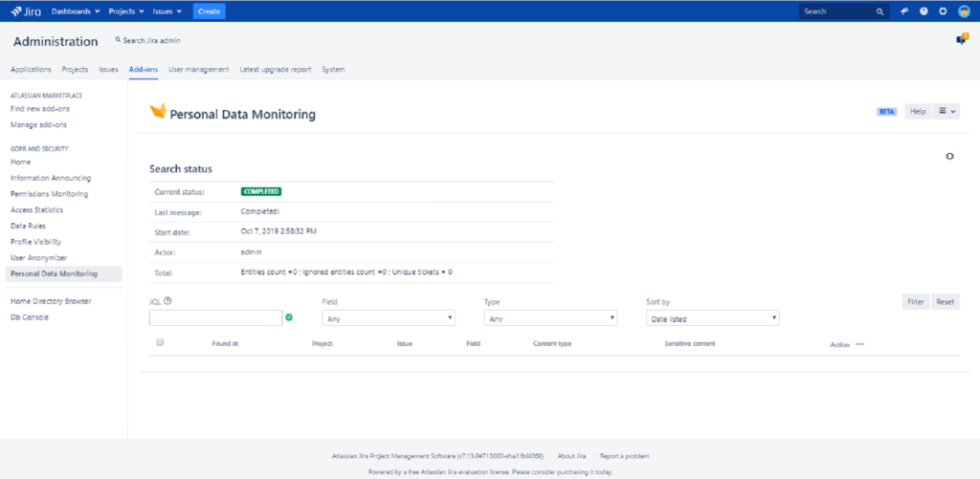Screen dimensions: 980x479
Task: Toggle the select-all checkbox in table header
Action: coord(160,342)
